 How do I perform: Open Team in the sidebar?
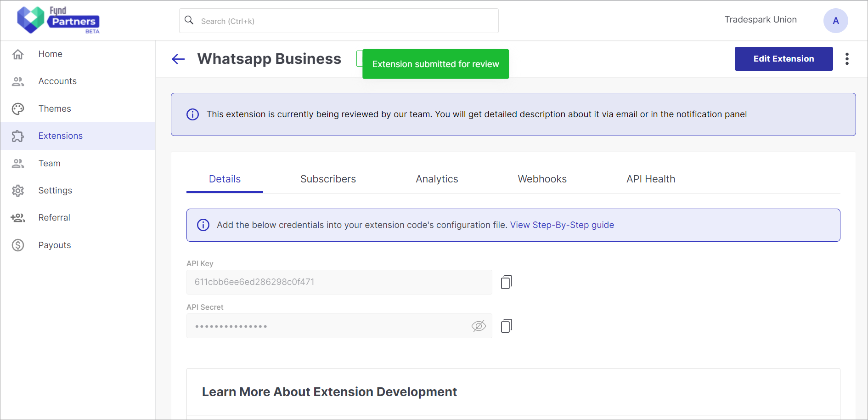click(x=78, y=164)
